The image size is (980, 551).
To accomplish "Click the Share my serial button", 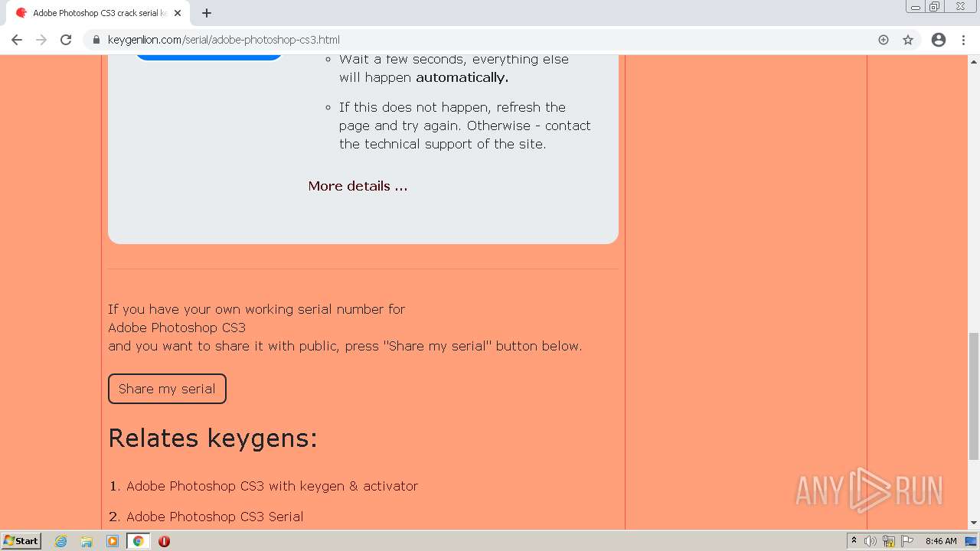I will 167,389.
